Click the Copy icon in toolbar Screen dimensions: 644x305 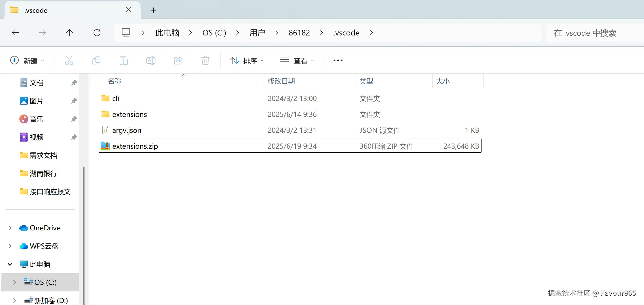click(x=96, y=60)
